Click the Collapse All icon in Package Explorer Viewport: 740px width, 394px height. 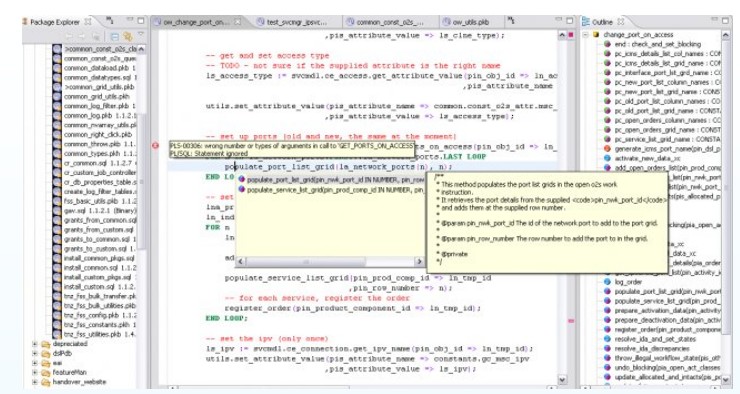click(114, 36)
